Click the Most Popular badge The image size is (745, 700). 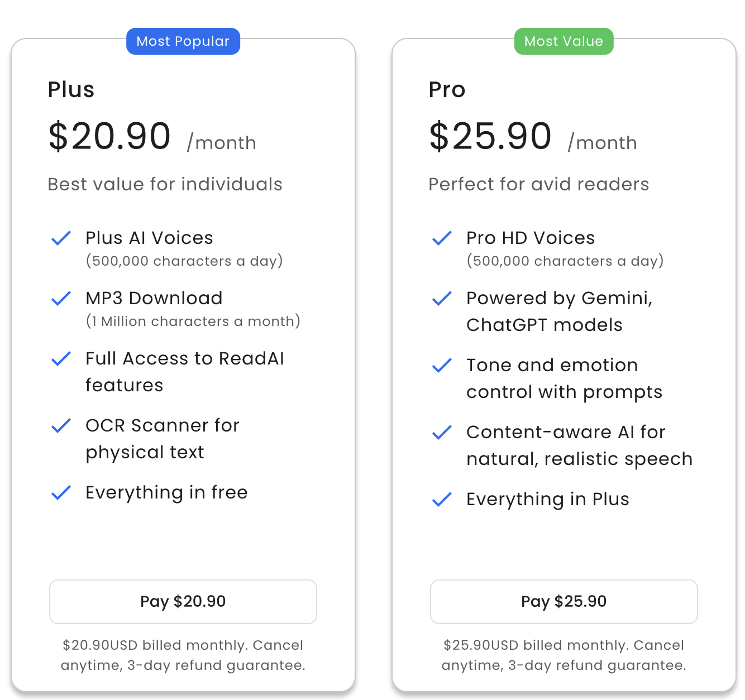(x=183, y=41)
